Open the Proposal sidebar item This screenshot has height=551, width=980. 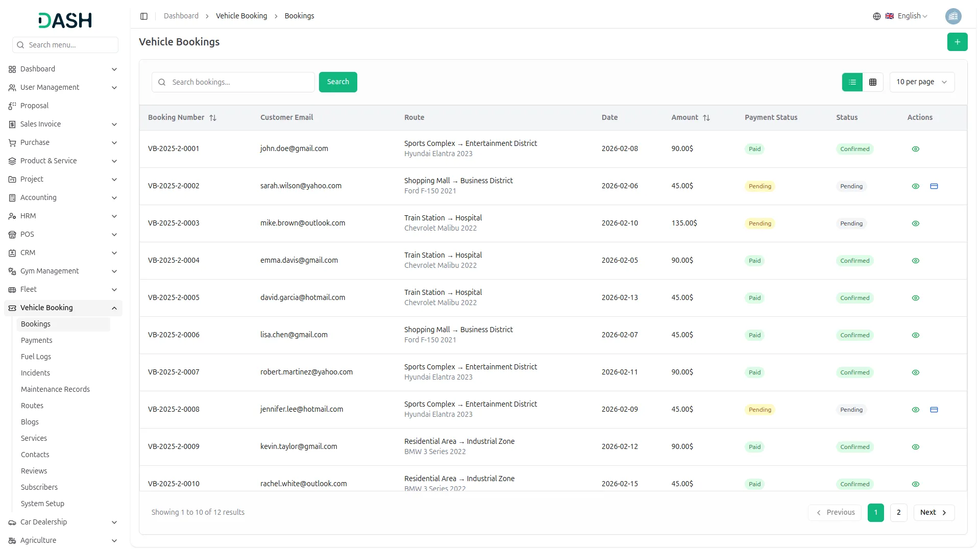[63, 106]
